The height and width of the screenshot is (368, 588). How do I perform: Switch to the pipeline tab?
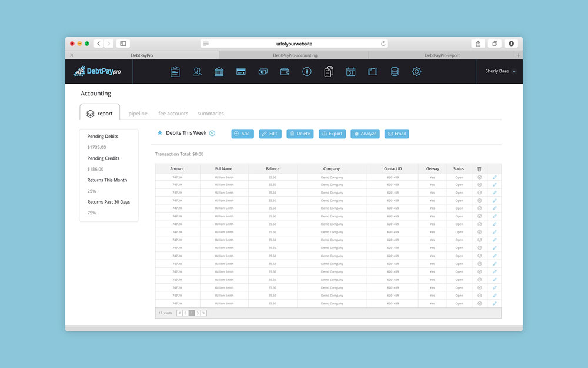(138, 114)
